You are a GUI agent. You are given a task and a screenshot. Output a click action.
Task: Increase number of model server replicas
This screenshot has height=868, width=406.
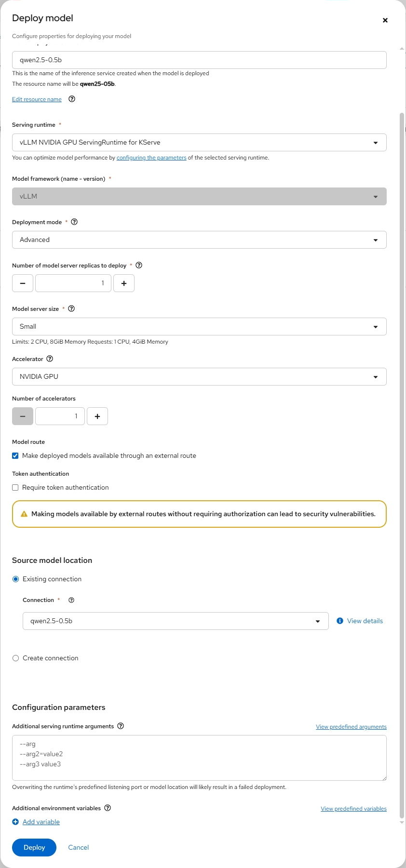click(x=124, y=283)
